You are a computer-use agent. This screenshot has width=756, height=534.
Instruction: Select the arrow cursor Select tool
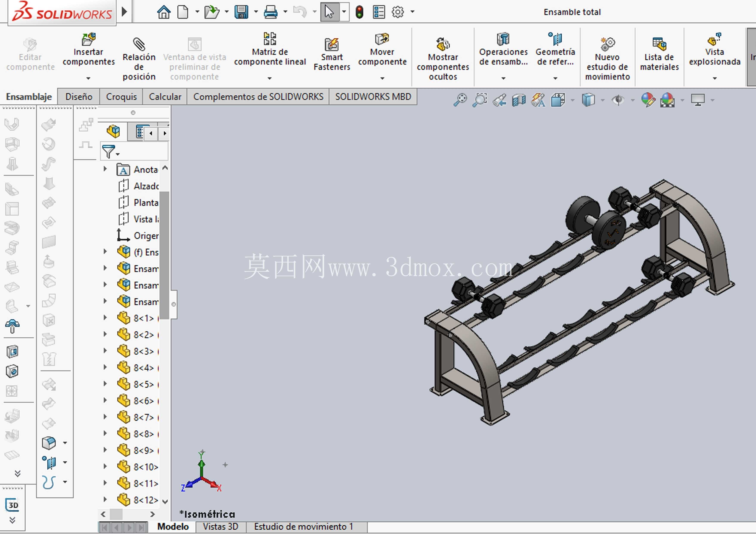pyautogui.click(x=329, y=12)
